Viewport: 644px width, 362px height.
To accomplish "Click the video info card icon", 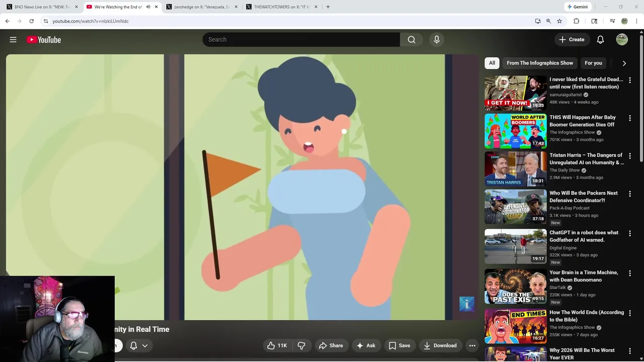I will pos(466,304).
